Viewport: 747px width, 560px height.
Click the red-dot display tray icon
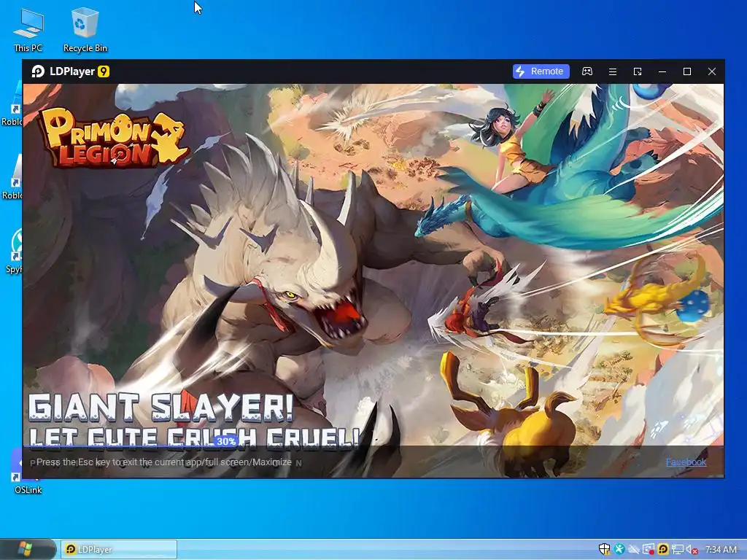tap(648, 550)
